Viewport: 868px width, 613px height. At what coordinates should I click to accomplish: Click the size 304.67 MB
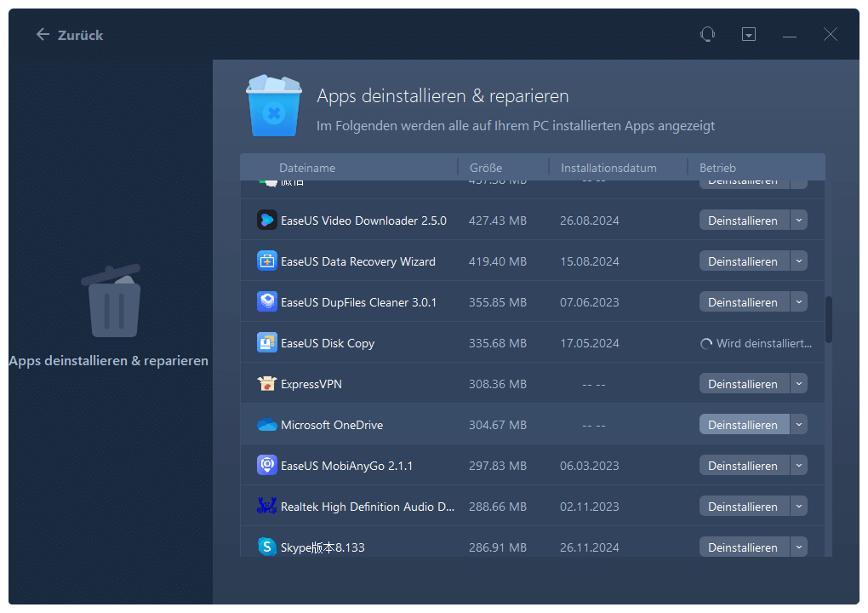point(498,425)
